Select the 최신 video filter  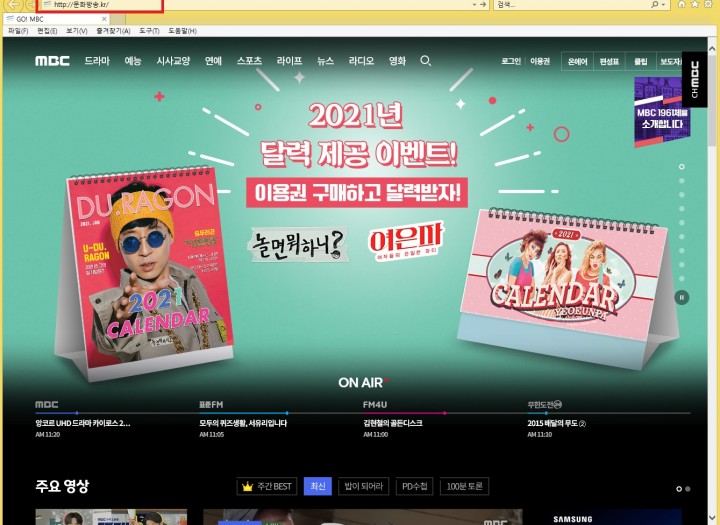pyautogui.click(x=317, y=487)
